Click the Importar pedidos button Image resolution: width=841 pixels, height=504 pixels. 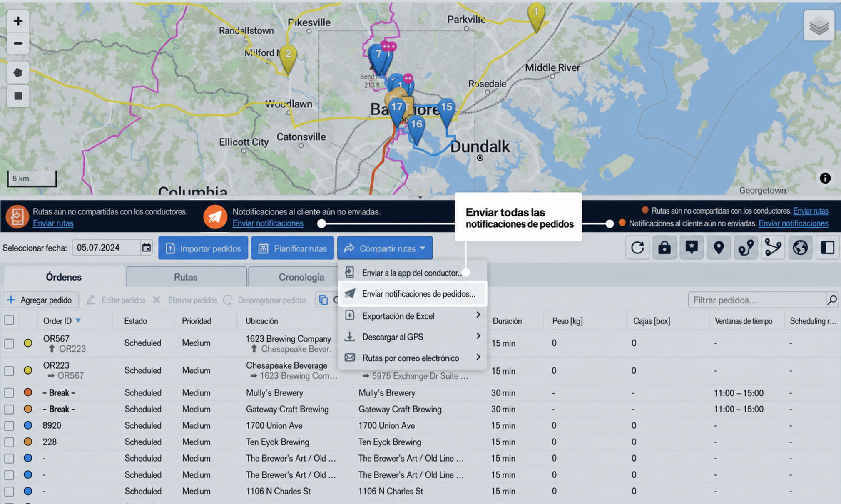[203, 248]
